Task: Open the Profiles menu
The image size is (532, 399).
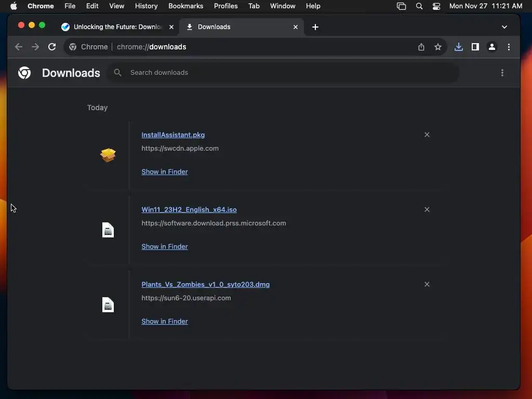Action: pos(225,6)
